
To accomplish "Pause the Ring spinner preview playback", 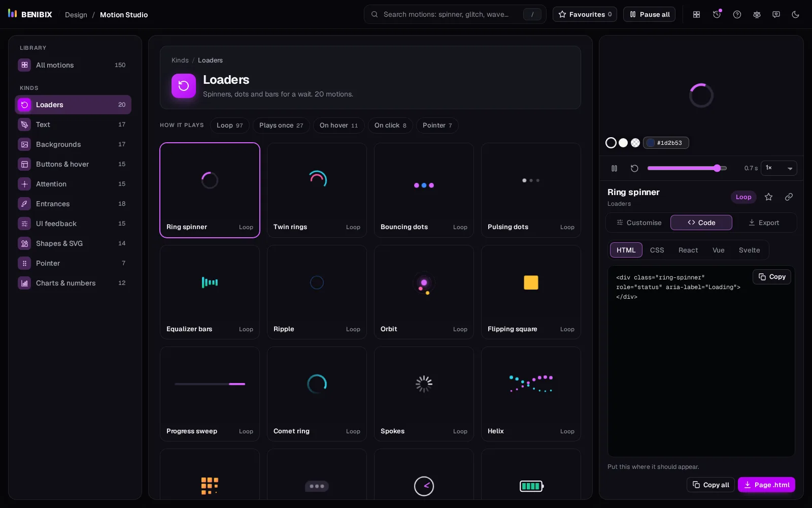I will click(x=614, y=168).
